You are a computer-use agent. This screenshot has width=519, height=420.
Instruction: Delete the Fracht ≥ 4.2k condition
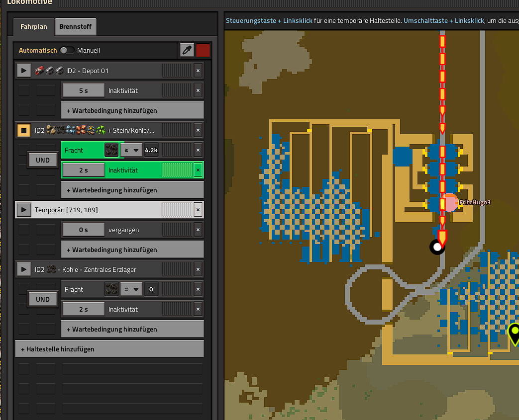(198, 150)
